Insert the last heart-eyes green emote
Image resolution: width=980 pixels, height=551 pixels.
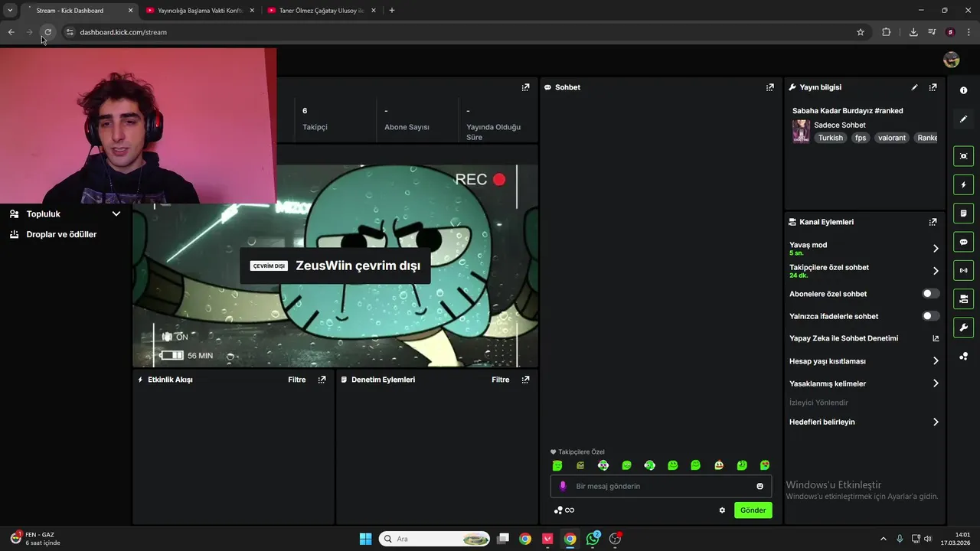coord(765,465)
